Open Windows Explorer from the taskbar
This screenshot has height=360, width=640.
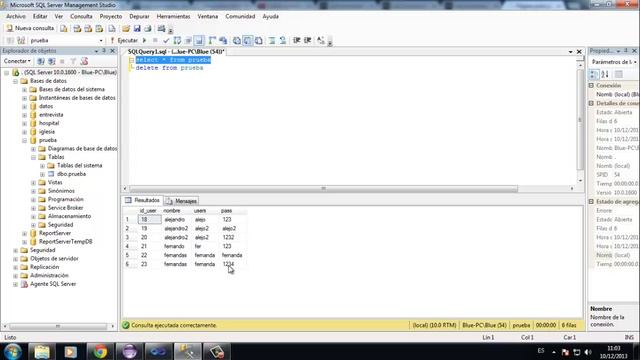coord(42,351)
